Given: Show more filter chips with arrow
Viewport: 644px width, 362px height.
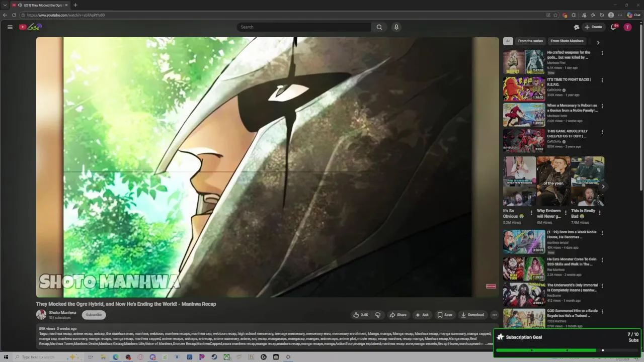Looking at the screenshot, I should pyautogui.click(x=598, y=42).
